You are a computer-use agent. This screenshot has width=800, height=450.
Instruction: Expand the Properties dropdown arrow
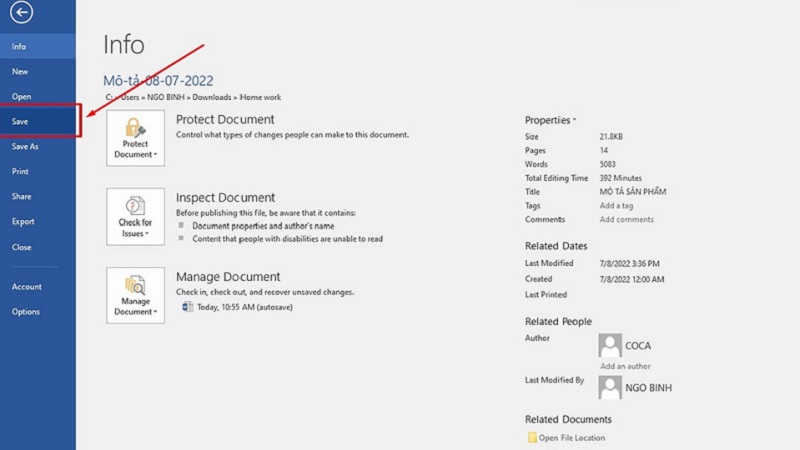click(574, 120)
